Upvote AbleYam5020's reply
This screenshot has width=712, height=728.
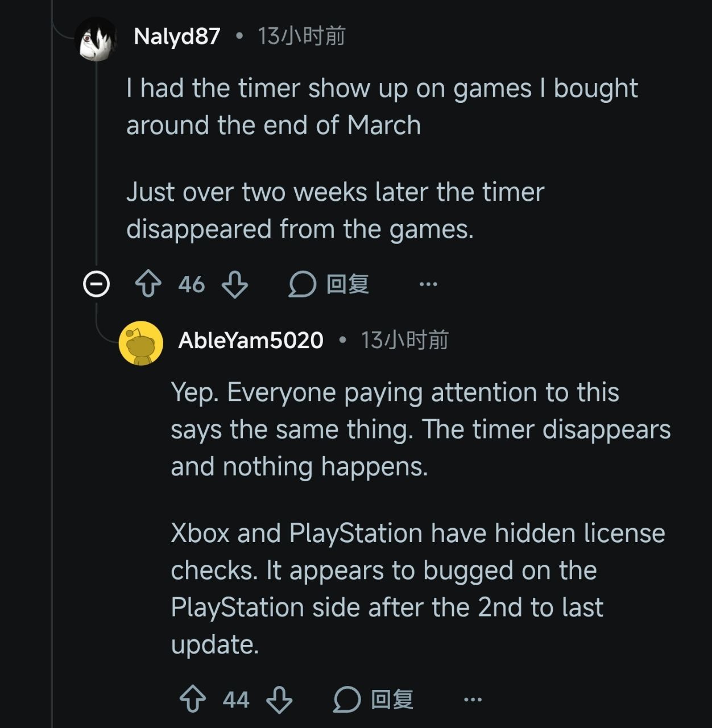click(193, 700)
